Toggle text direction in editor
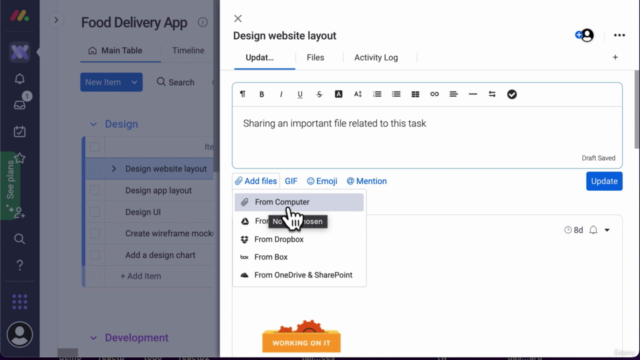Image resolution: width=640 pixels, height=360 pixels. (492, 94)
